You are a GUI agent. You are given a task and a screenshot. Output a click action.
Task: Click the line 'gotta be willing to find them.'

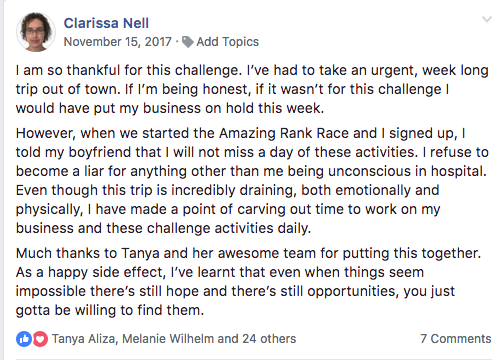[110, 310]
